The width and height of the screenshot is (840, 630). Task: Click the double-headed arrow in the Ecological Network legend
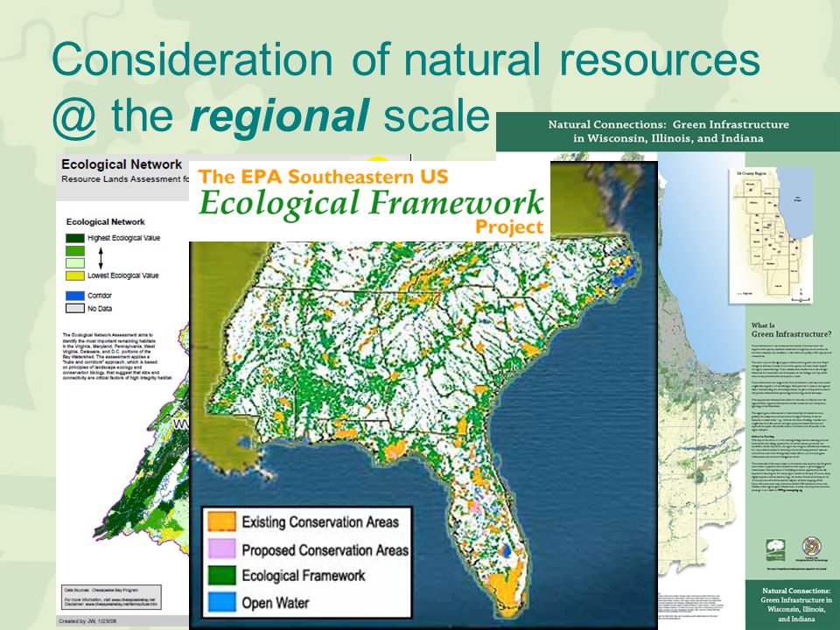click(x=101, y=257)
